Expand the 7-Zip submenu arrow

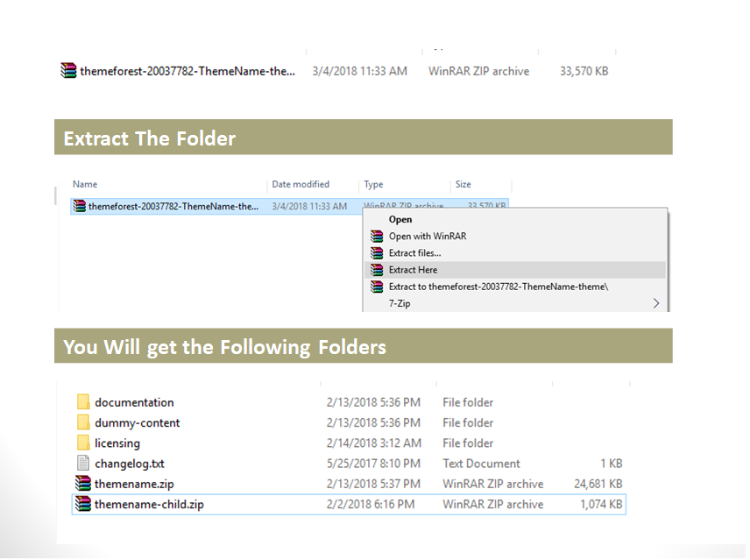[655, 304]
